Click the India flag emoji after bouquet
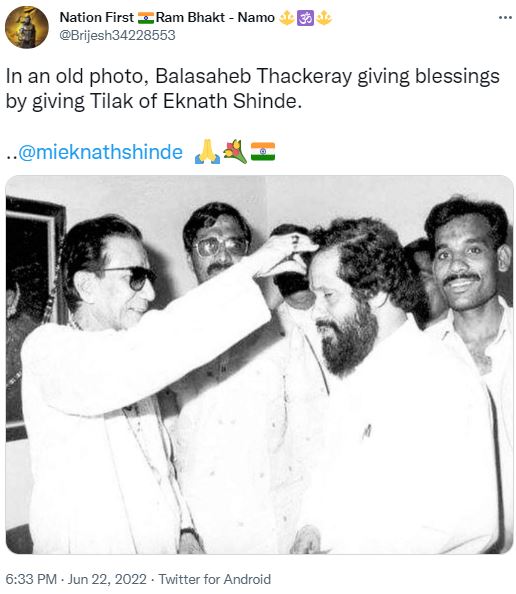The width and height of the screenshot is (516, 594). 263,152
